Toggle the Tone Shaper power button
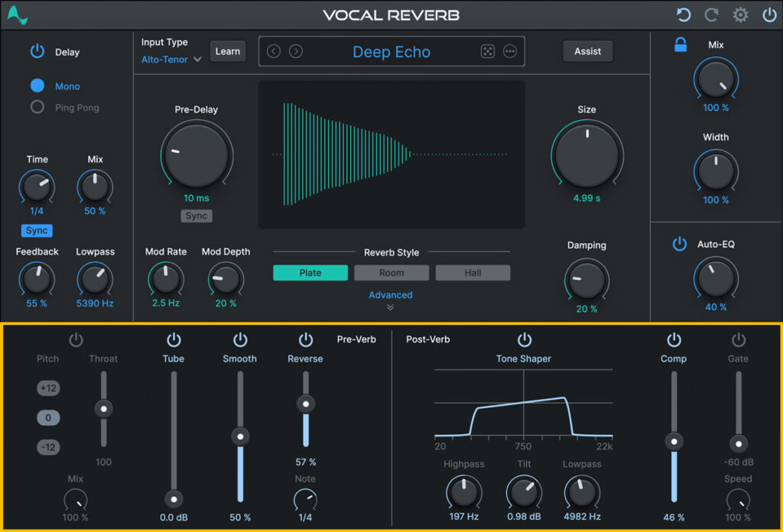783x532 pixels. [525, 339]
